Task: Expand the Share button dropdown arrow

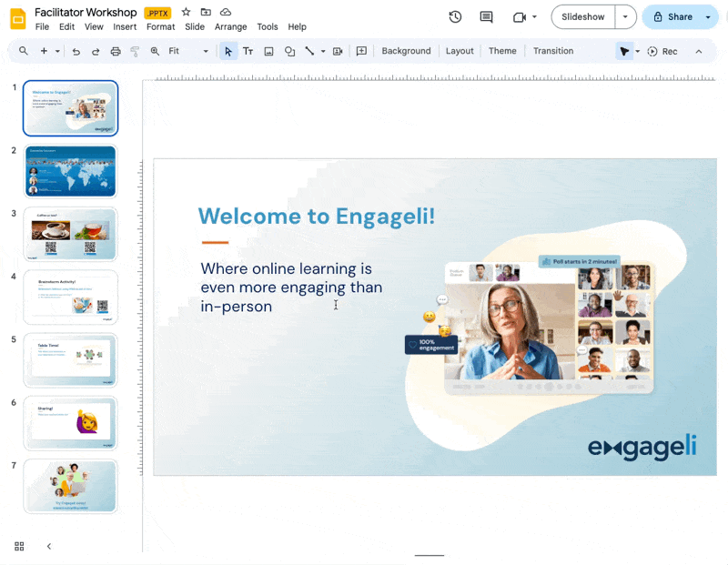Action: [x=708, y=17]
